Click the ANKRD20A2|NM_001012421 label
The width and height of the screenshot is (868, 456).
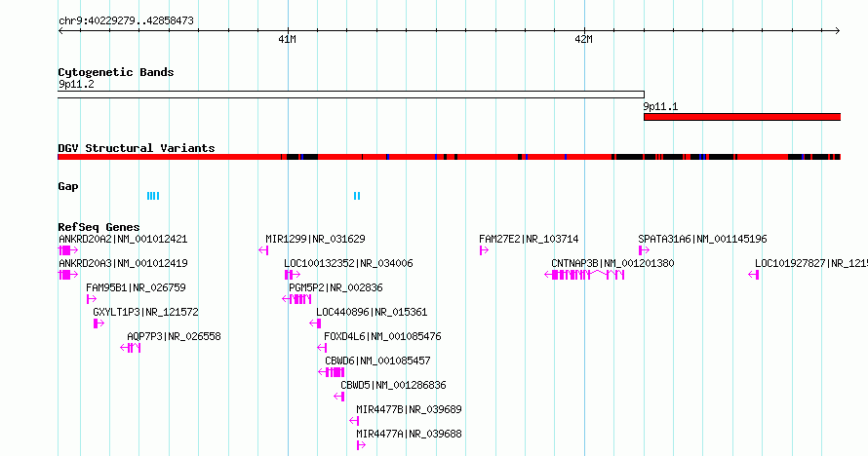(123, 239)
